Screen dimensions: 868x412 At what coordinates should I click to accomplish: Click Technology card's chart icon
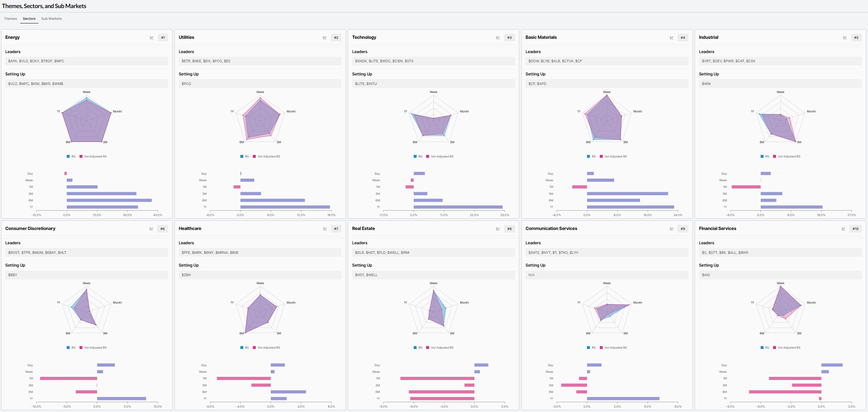[x=498, y=38]
